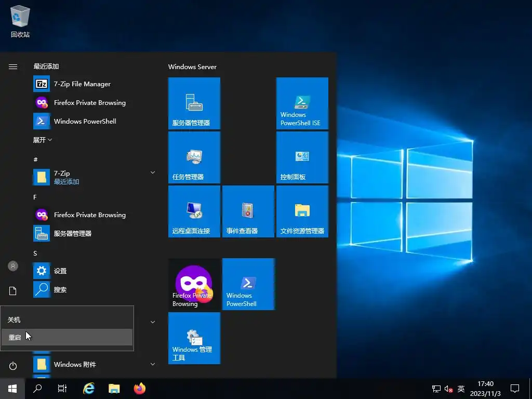The image size is (532, 399).
Task: Click the S letter index header
Action: [x=35, y=253]
